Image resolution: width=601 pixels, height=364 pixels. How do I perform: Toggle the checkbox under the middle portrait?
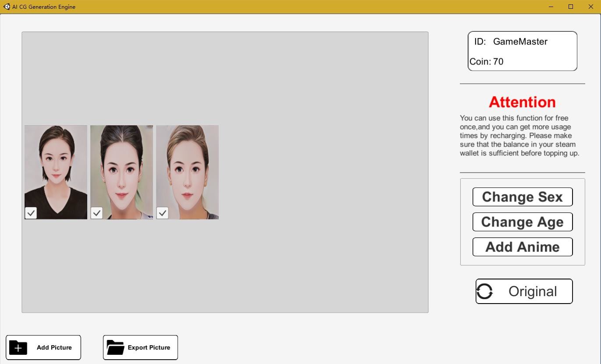(96, 213)
